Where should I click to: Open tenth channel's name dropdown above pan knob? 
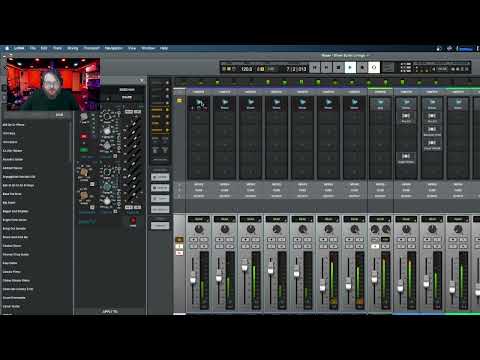[432, 219]
